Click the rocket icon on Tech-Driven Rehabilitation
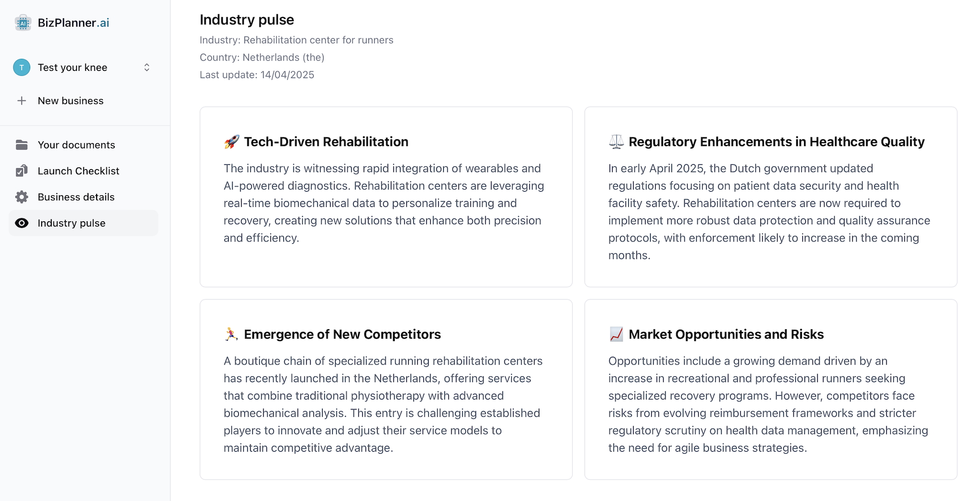 [232, 142]
